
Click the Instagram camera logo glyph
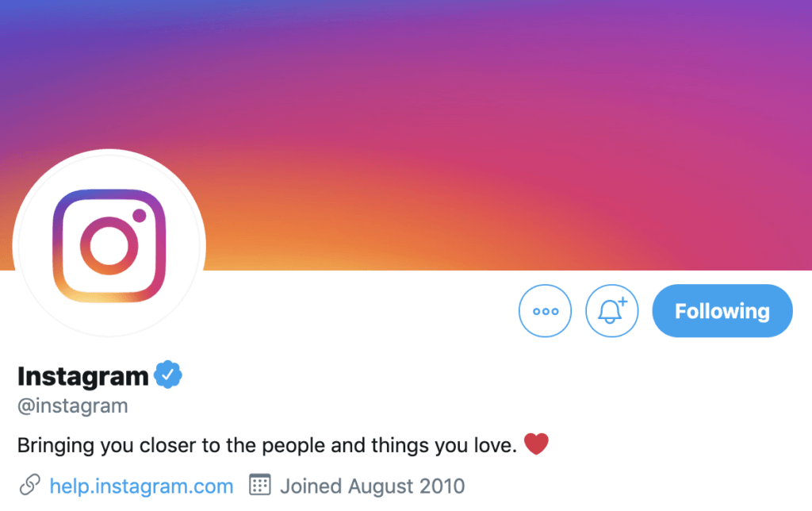pyautogui.click(x=108, y=244)
